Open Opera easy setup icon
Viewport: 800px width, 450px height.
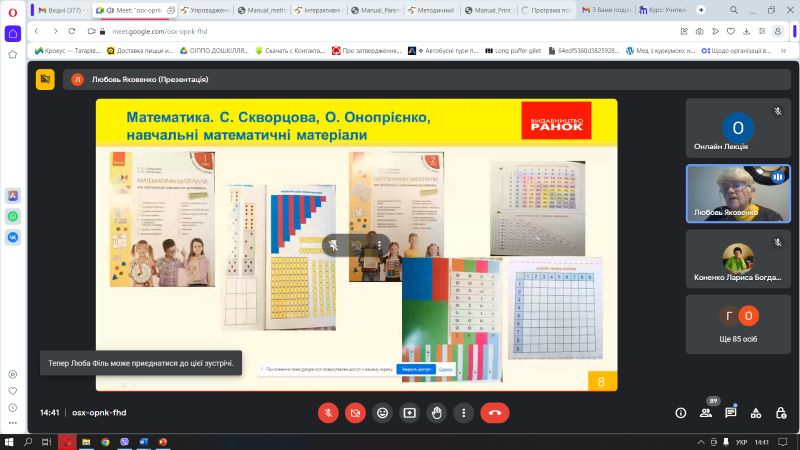pyautogui.click(x=762, y=31)
